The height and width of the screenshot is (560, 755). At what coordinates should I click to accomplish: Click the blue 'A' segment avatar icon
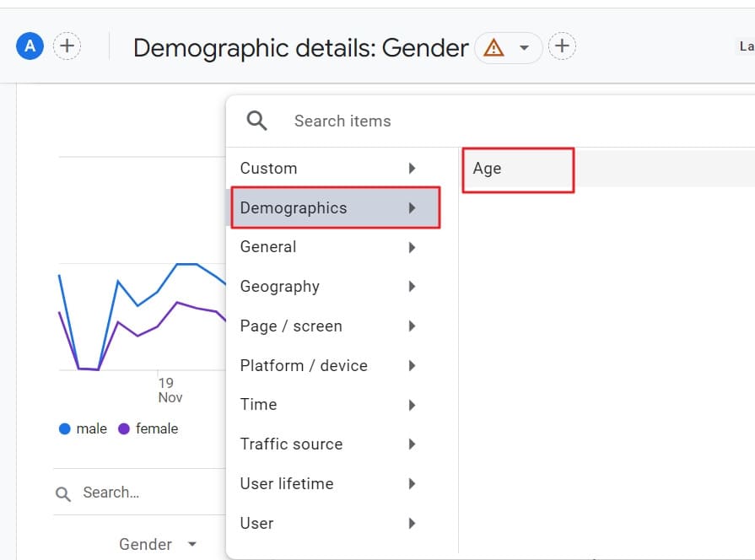pyautogui.click(x=30, y=46)
